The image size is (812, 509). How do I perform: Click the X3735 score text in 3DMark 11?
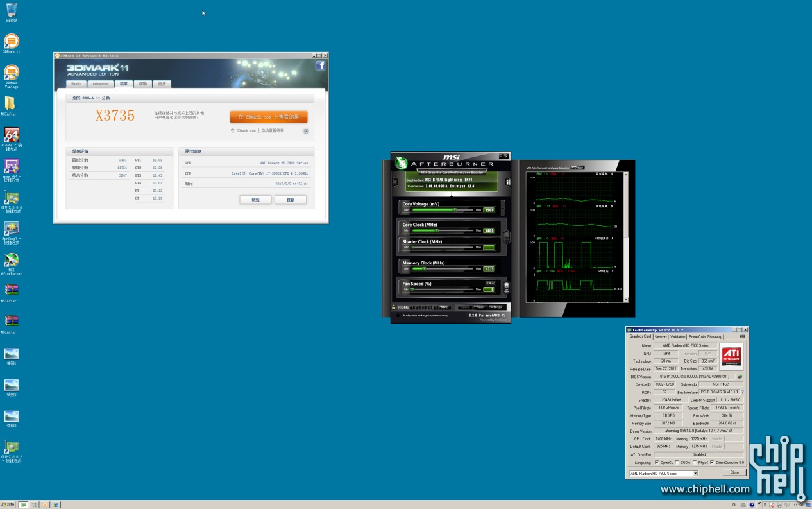click(115, 116)
